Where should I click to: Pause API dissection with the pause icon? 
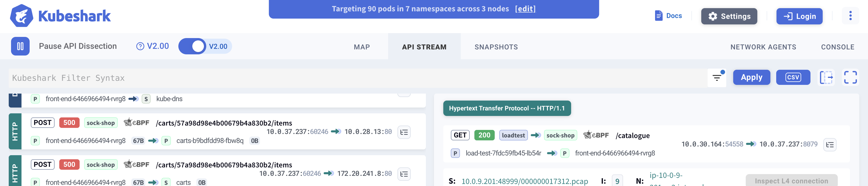[x=20, y=46]
